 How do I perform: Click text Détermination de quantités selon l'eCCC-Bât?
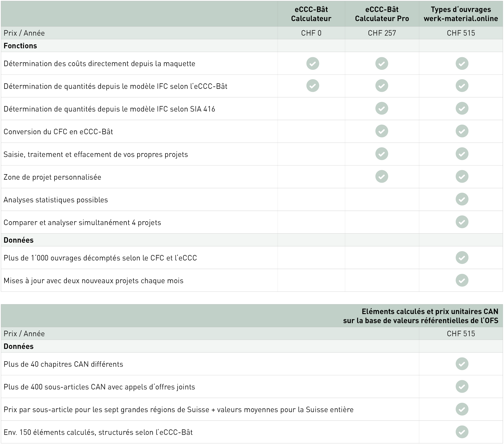pyautogui.click(x=115, y=86)
